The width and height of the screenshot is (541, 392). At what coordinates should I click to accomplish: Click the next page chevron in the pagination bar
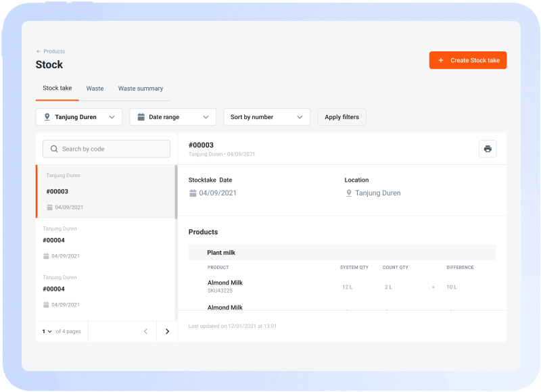click(x=166, y=331)
